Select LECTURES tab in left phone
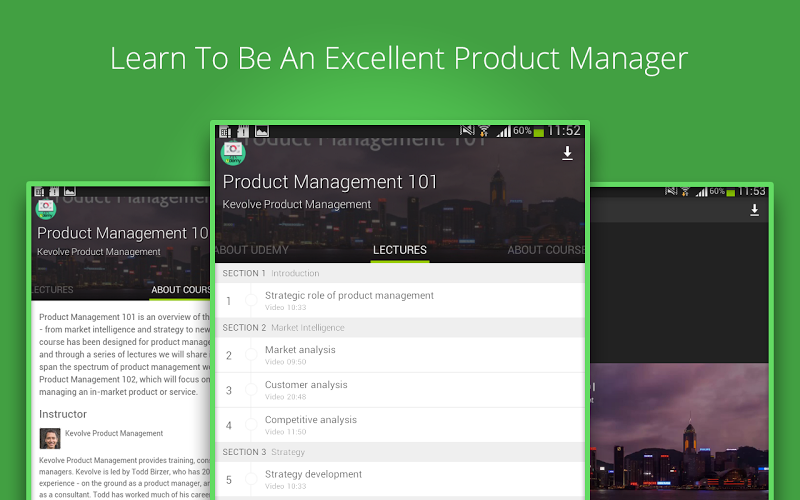This screenshot has width=800, height=500. tap(53, 290)
